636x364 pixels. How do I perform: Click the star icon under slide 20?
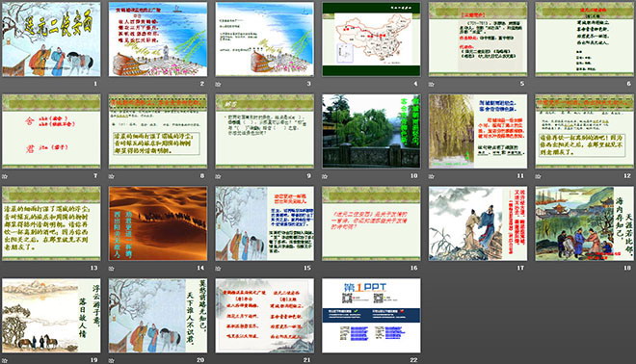coord(112,360)
